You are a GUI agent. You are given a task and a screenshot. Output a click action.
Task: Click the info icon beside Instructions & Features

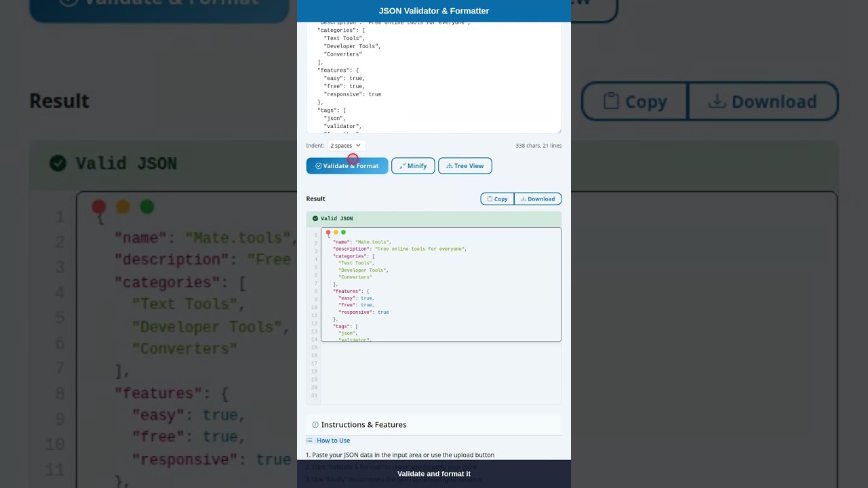pos(315,425)
